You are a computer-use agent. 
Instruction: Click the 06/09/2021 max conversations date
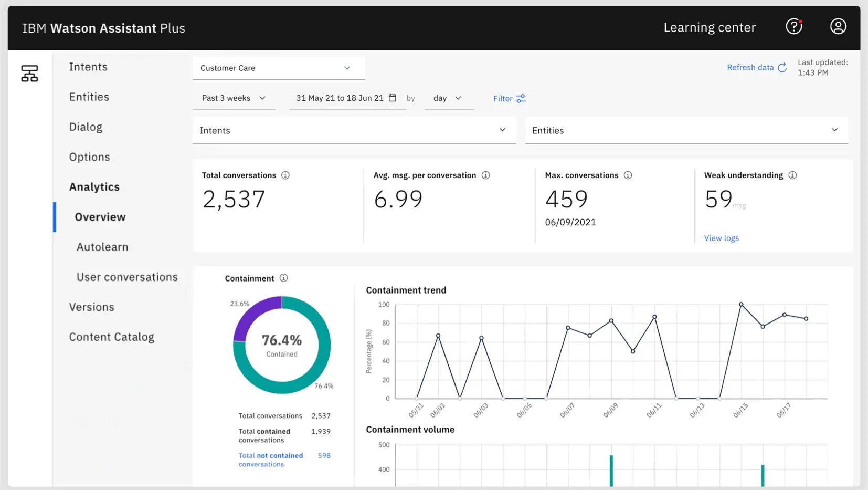pos(570,222)
